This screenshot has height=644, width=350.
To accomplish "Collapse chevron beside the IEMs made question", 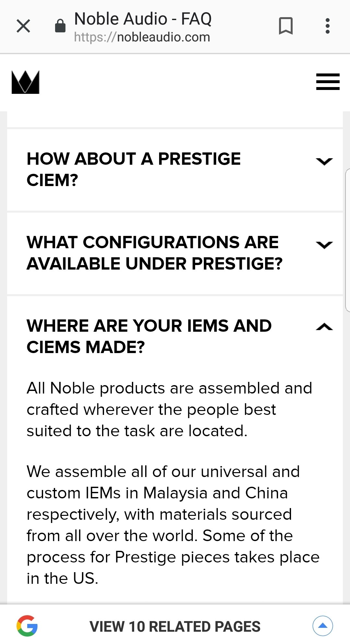I will pyautogui.click(x=324, y=327).
